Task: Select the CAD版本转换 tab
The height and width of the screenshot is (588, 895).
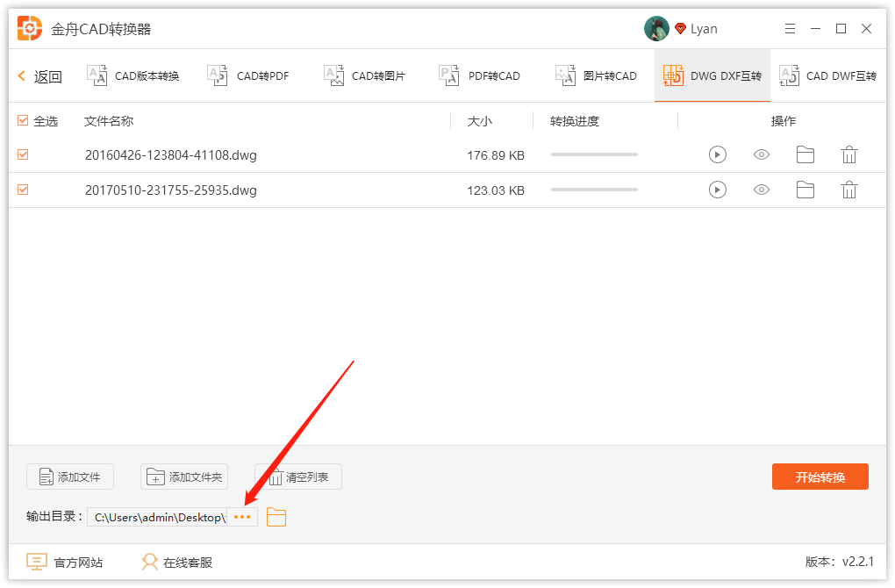Action: [132, 75]
